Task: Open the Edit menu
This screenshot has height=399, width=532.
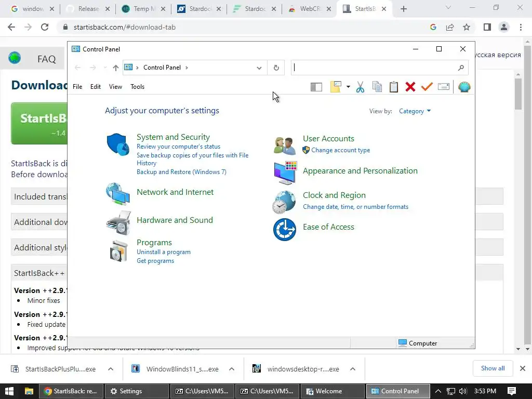Action: click(x=96, y=87)
